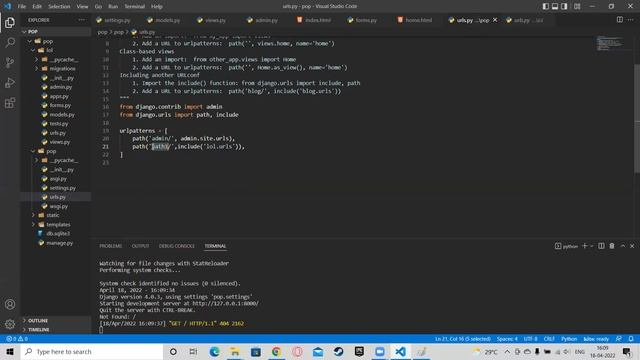Click the CRLF line ending indicator
Viewport: 640px width, 360px height.
pos(549,339)
